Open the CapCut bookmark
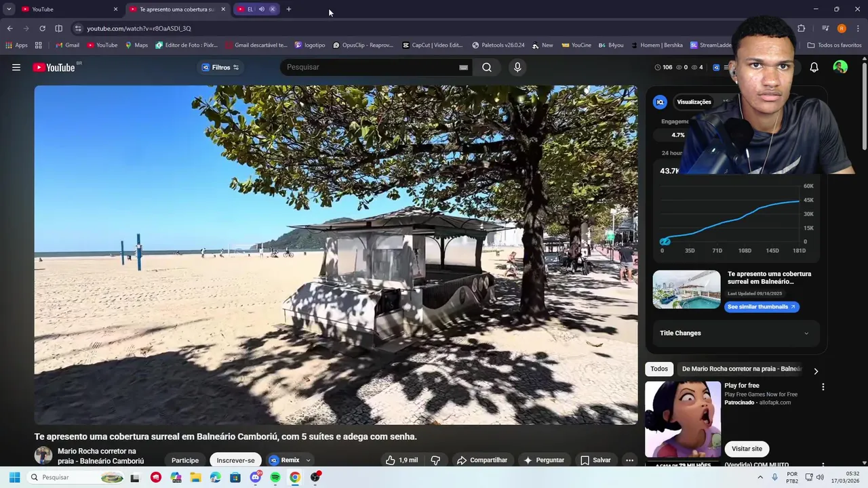This screenshot has width=868, height=488. [x=432, y=45]
